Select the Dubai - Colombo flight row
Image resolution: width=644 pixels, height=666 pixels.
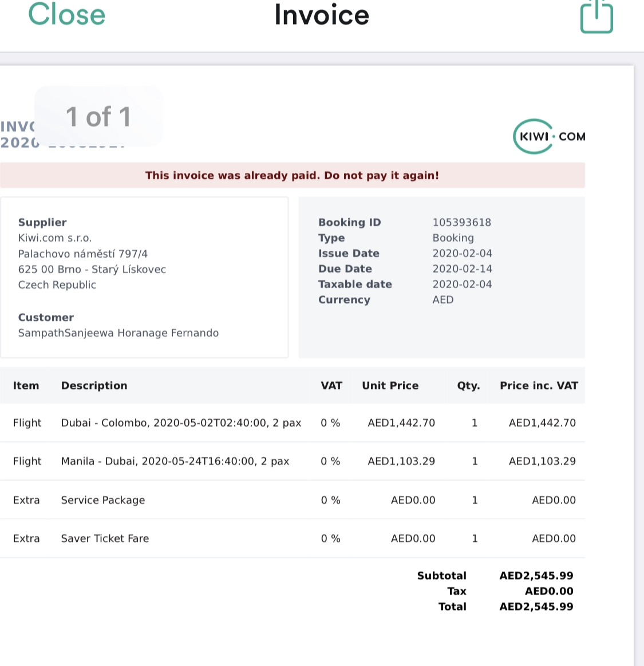[292, 423]
